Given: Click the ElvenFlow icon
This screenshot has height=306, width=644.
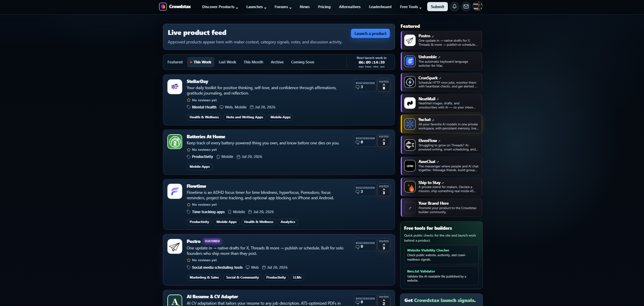Looking at the screenshot, I should (x=410, y=145).
